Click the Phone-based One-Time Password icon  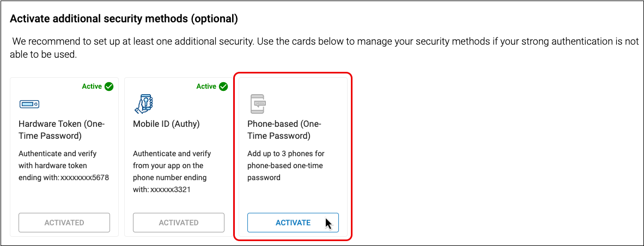click(x=257, y=103)
